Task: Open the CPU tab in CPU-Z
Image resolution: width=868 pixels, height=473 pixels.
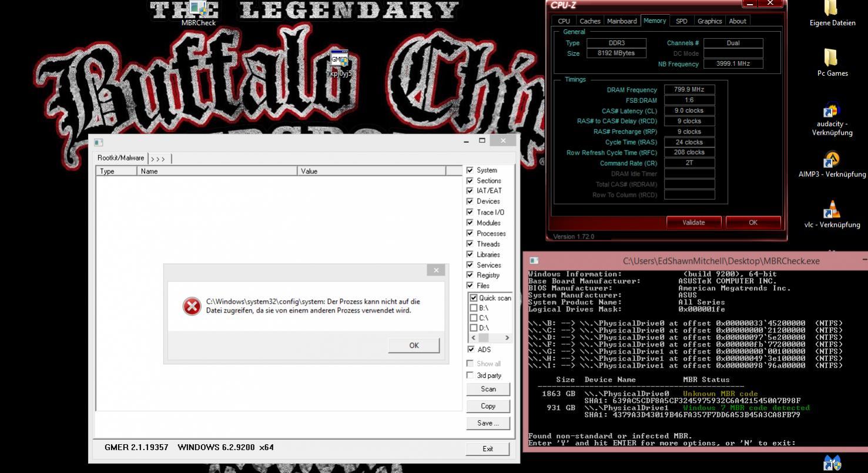Action: (564, 21)
